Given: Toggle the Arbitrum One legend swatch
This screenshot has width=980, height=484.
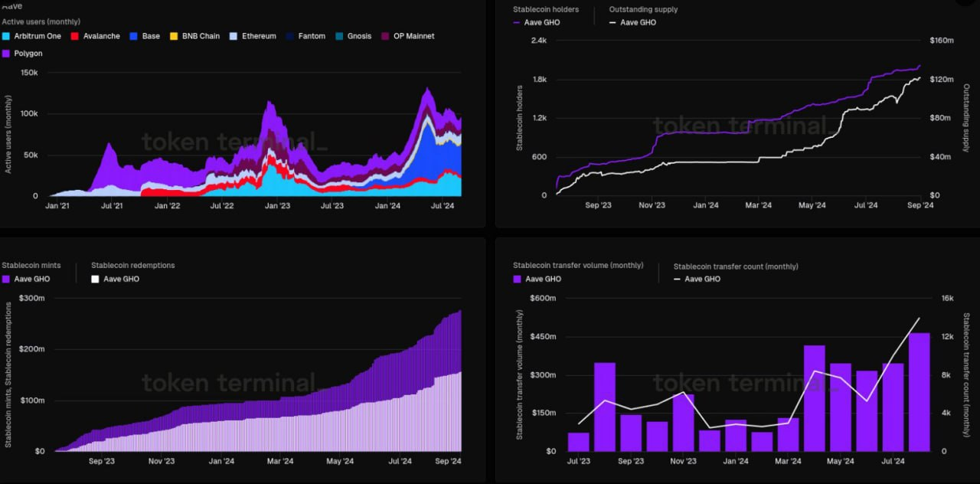Looking at the screenshot, I should tap(7, 36).
